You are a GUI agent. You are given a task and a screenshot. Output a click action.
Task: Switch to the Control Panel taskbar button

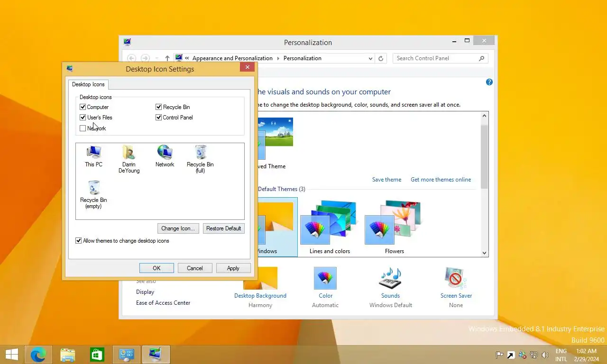point(127,355)
